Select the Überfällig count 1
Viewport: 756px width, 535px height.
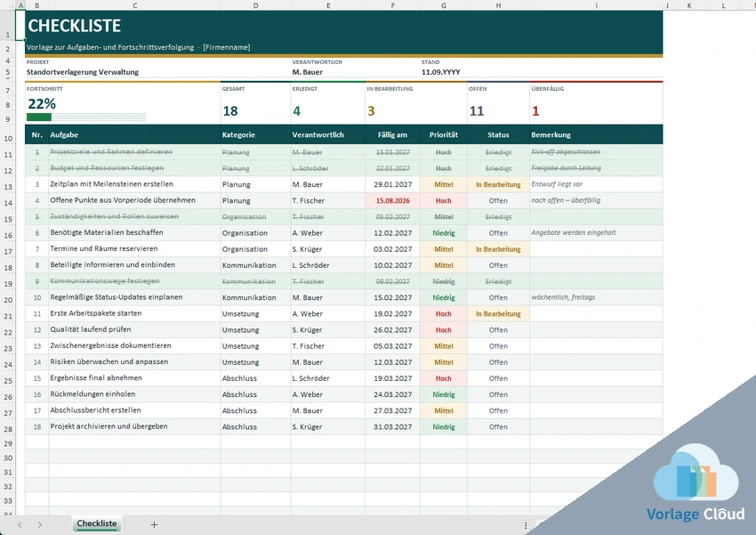[535, 111]
